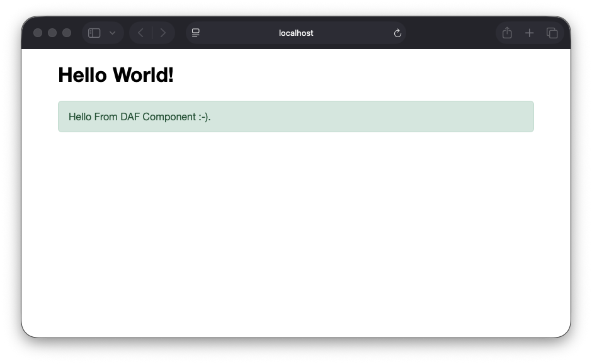Open Reader view for the page
The image size is (592, 364).
coord(195,33)
